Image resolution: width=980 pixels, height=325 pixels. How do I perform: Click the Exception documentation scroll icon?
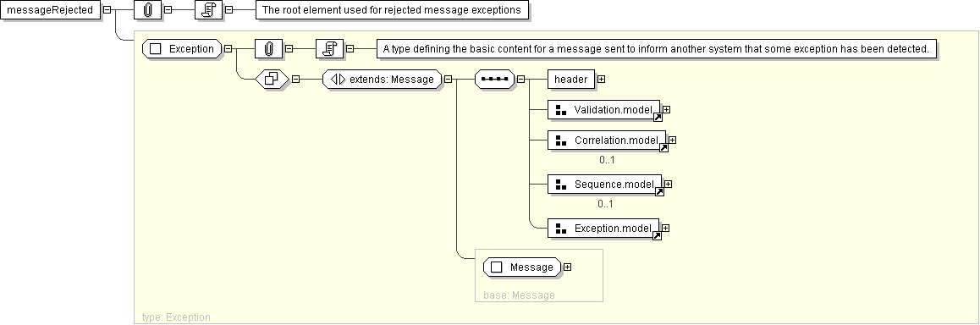click(330, 48)
